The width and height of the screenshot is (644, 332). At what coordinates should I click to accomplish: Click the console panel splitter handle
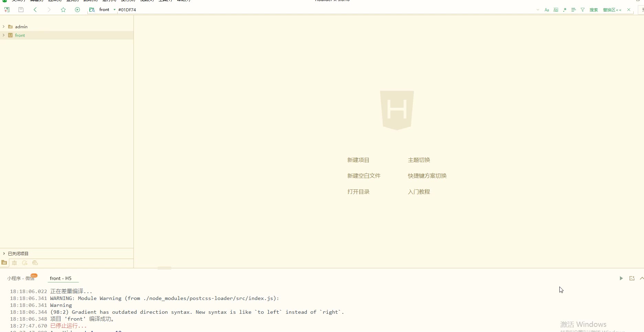(x=164, y=268)
